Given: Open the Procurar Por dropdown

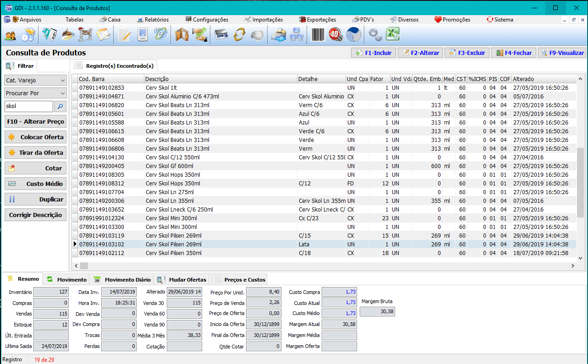Looking at the screenshot, I should tap(35, 93).
